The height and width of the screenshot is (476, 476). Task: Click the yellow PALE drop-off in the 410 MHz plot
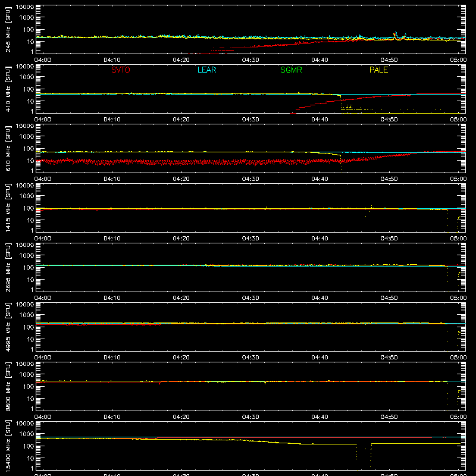tap(341, 103)
